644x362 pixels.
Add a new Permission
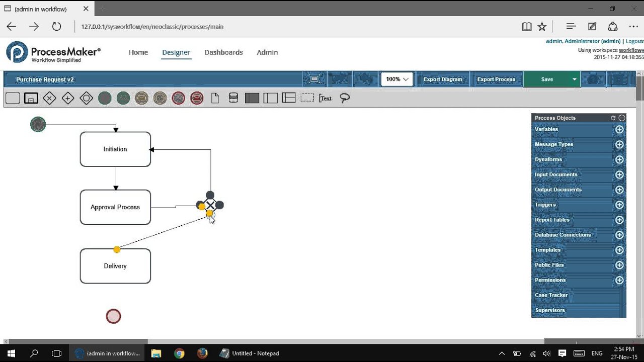pos(619,280)
